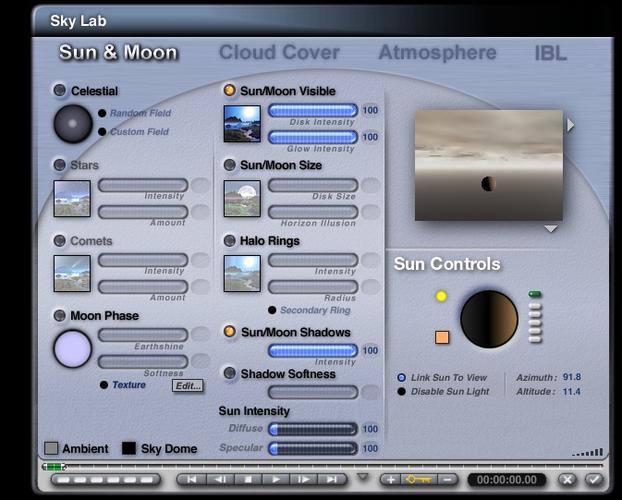
Task: Click the Moon Phase disc control
Action: pos(73,349)
